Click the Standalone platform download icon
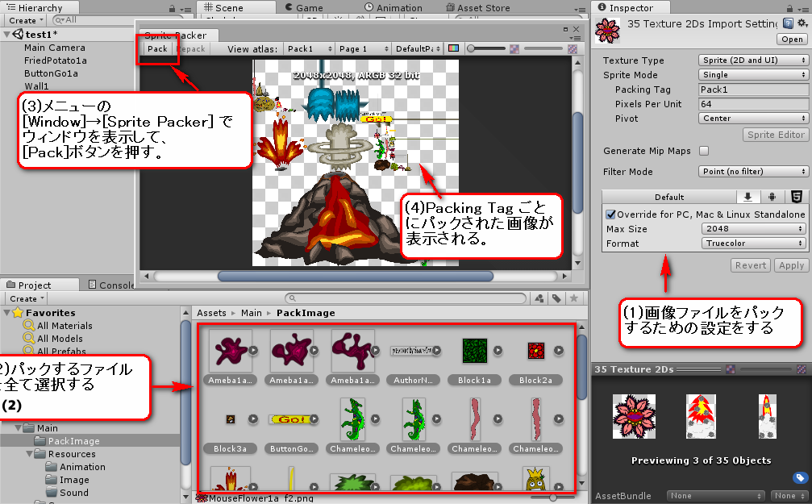Viewport: 812px width, 504px height. click(x=748, y=197)
